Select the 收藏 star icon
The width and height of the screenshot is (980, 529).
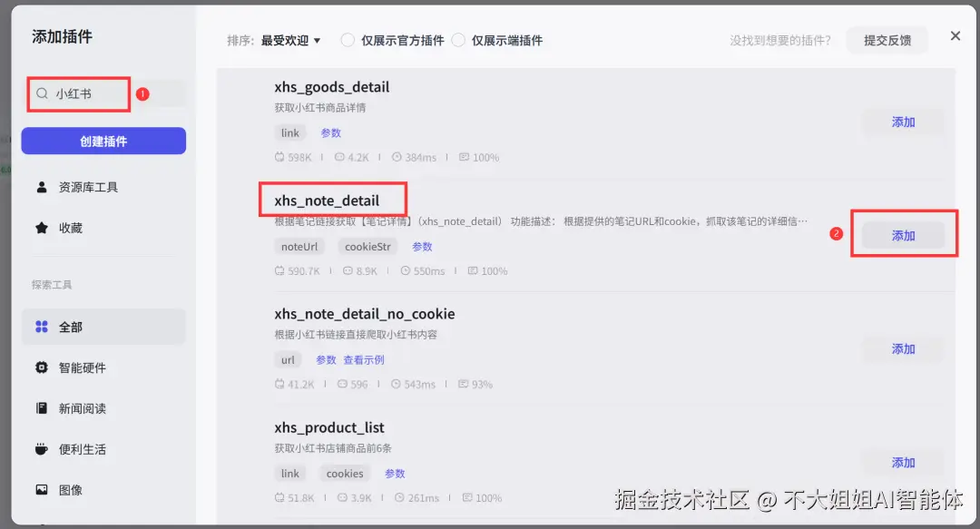pos(42,228)
